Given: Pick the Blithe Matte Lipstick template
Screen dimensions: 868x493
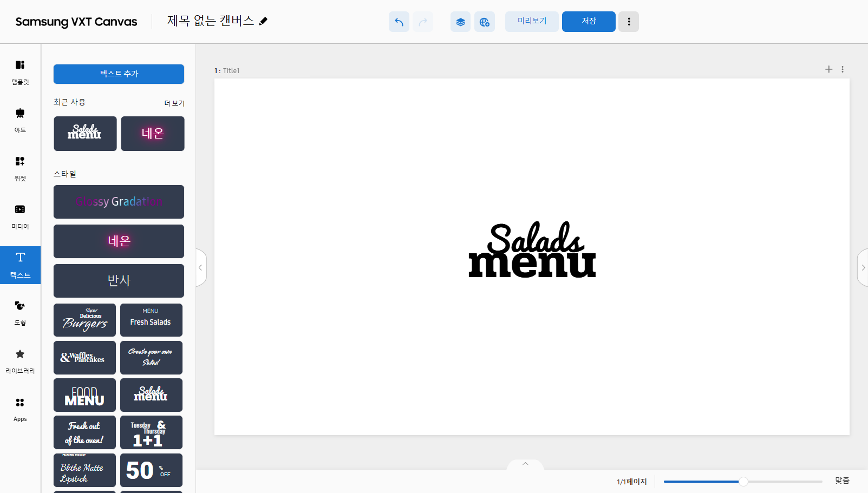Looking at the screenshot, I should click(x=84, y=470).
